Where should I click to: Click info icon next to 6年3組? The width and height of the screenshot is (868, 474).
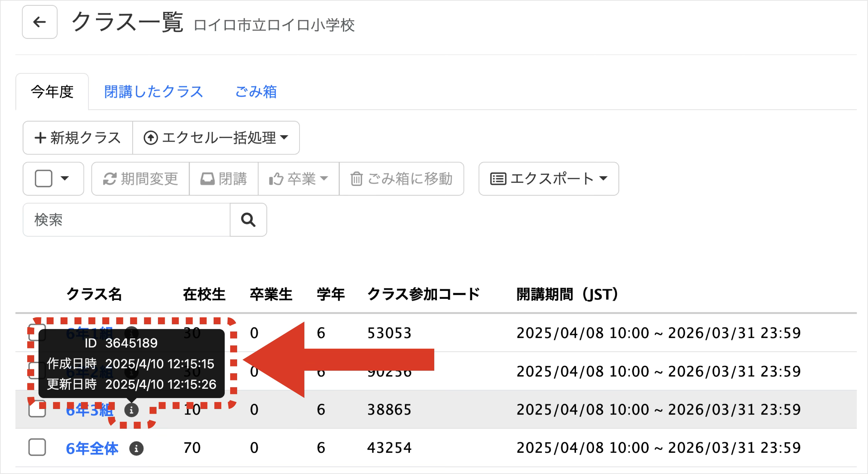coord(131,410)
